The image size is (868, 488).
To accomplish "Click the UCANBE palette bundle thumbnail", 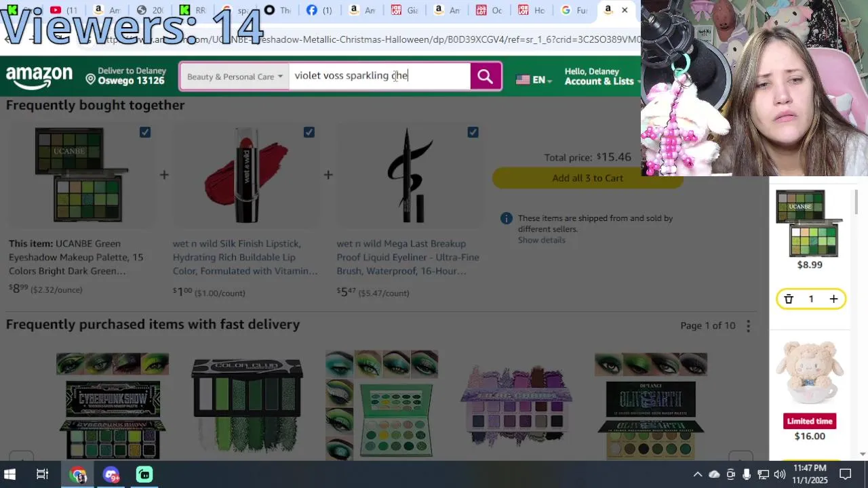I will tap(81, 176).
